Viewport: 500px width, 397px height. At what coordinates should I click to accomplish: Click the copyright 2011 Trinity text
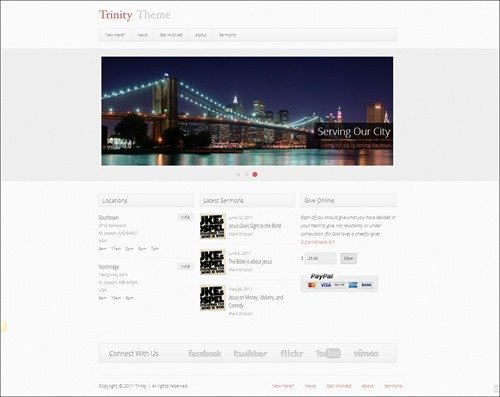(143, 386)
